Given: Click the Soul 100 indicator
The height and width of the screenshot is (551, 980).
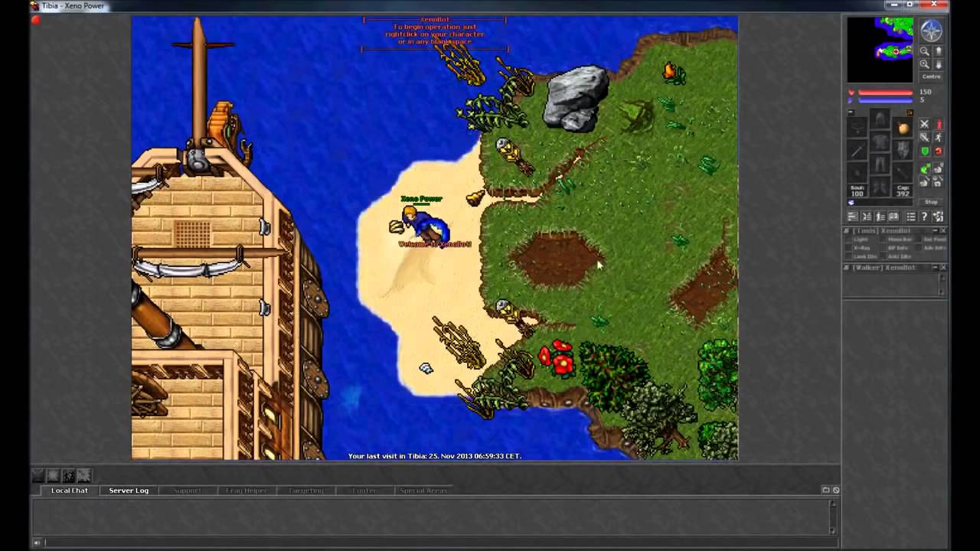Looking at the screenshot, I should coord(857,191).
